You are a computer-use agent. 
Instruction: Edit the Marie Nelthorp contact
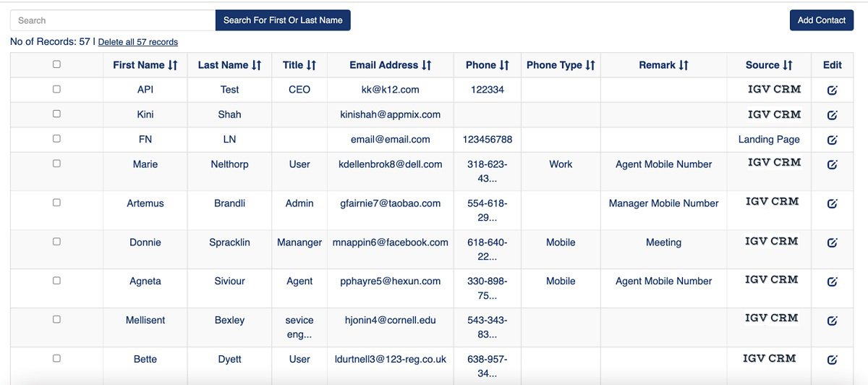point(832,165)
